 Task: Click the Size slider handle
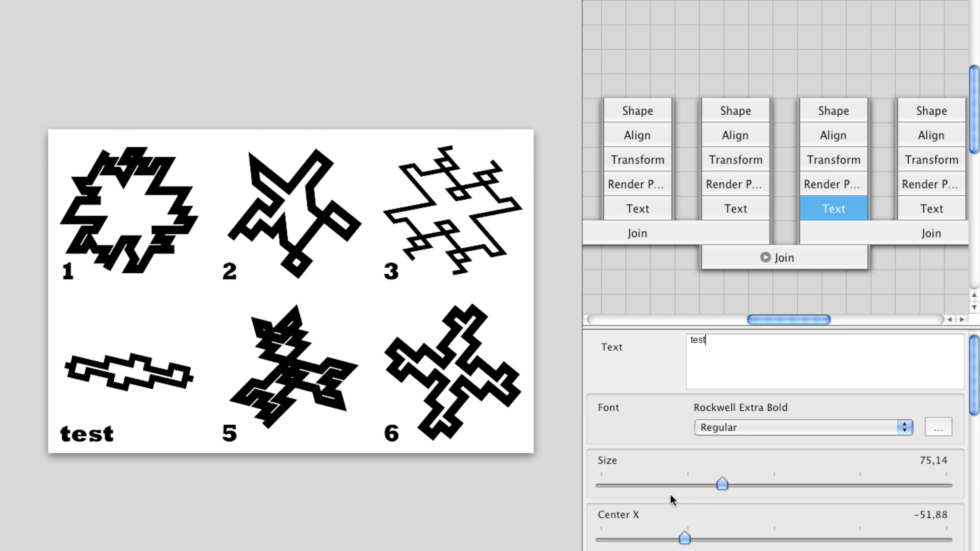click(722, 483)
